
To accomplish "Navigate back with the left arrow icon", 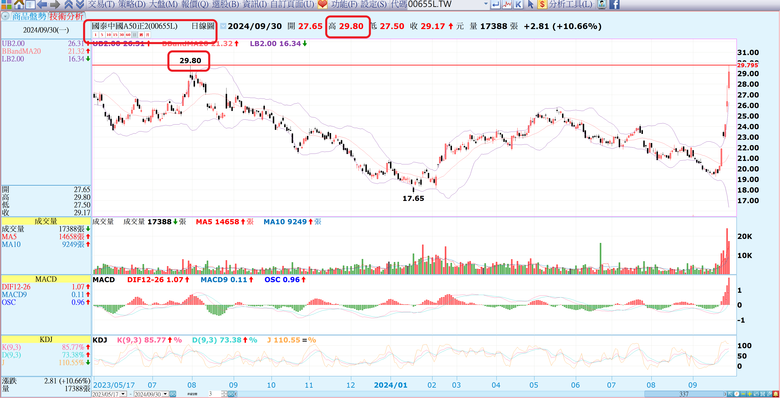I will (42, 5).
